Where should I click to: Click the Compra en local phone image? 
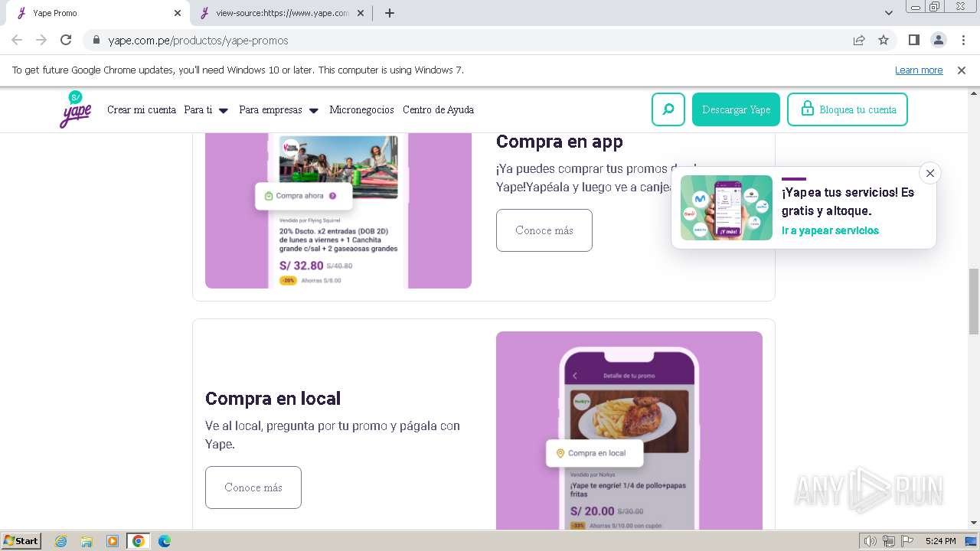629,431
